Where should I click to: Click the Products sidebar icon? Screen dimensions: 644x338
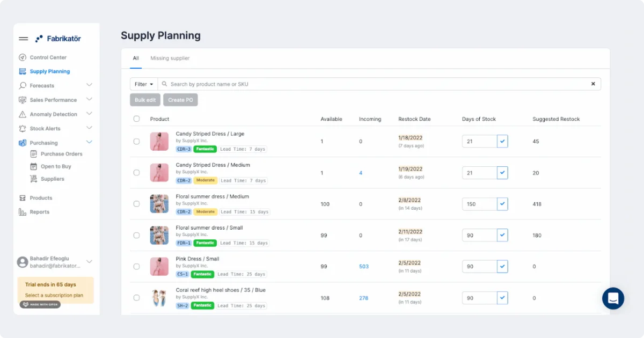point(23,198)
